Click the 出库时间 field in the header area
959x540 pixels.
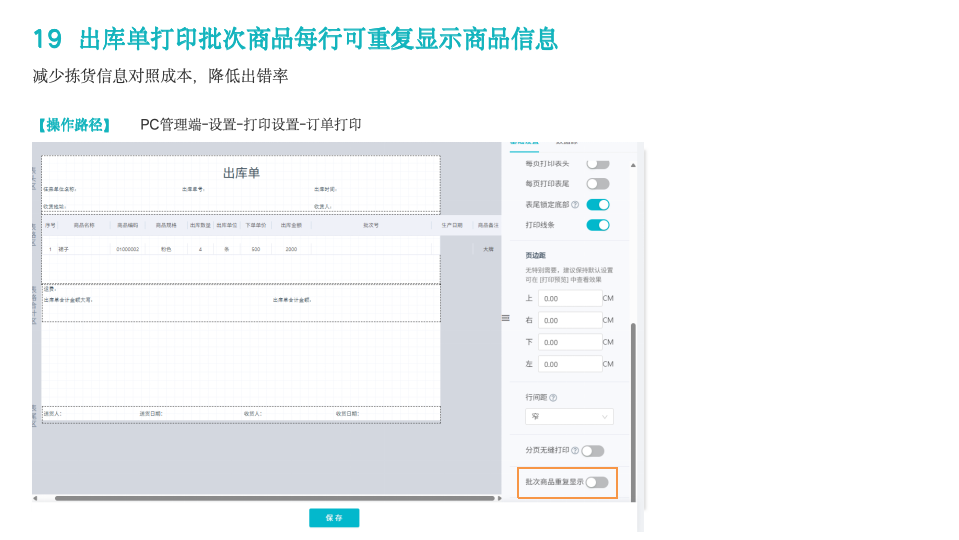pyautogui.click(x=325, y=190)
